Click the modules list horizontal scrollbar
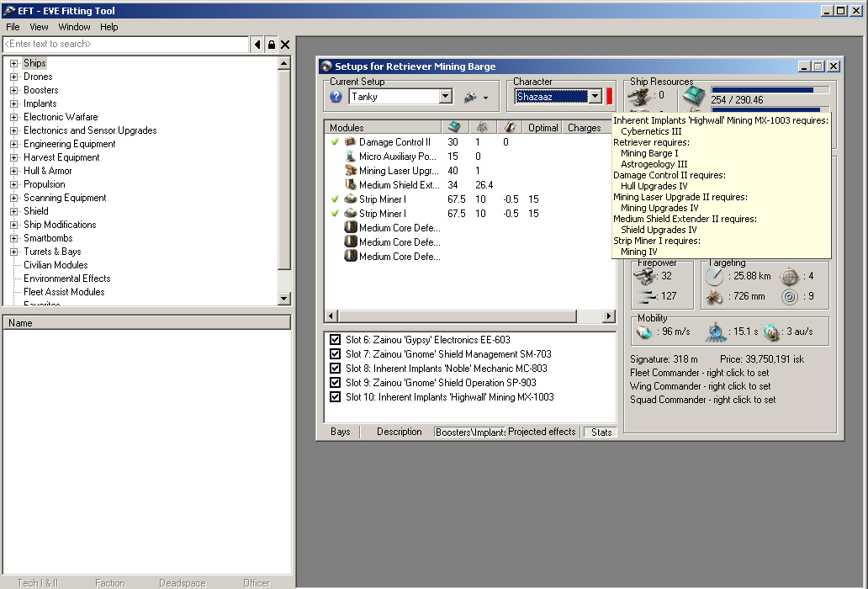Viewport: 868px width, 589px height. click(x=470, y=316)
